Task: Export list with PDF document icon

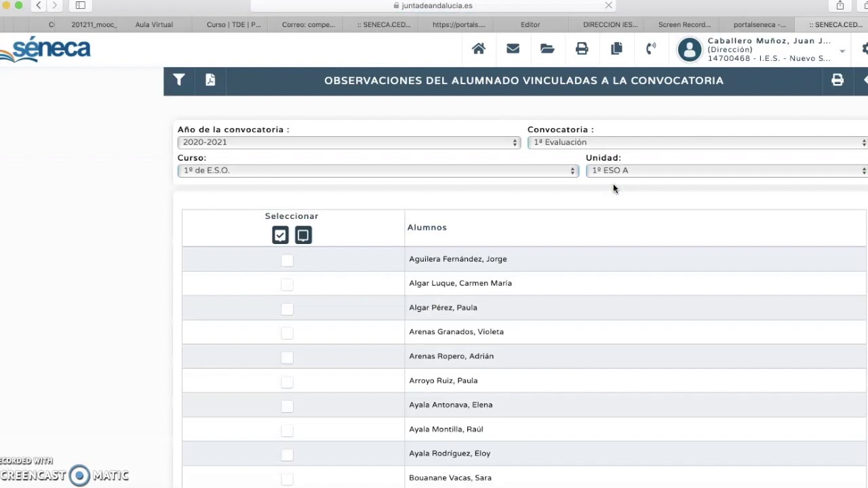Action: click(x=210, y=80)
